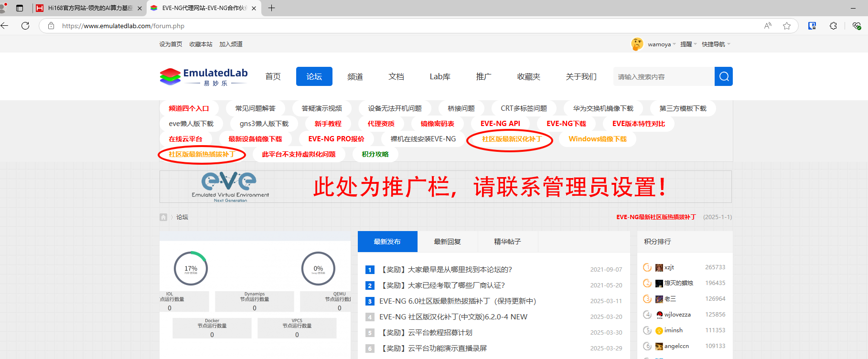Click xzjt's avatar in ranking list
Screen dimensions: 868x359
pos(659,267)
